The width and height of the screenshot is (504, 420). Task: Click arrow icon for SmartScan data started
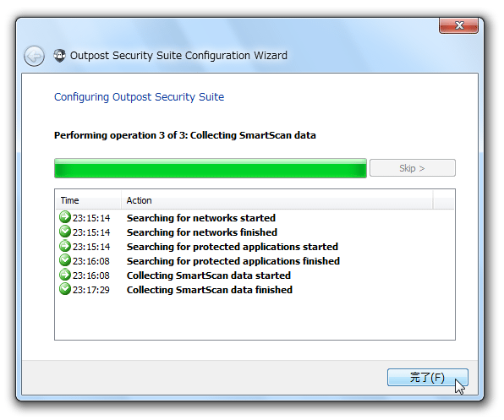point(65,275)
